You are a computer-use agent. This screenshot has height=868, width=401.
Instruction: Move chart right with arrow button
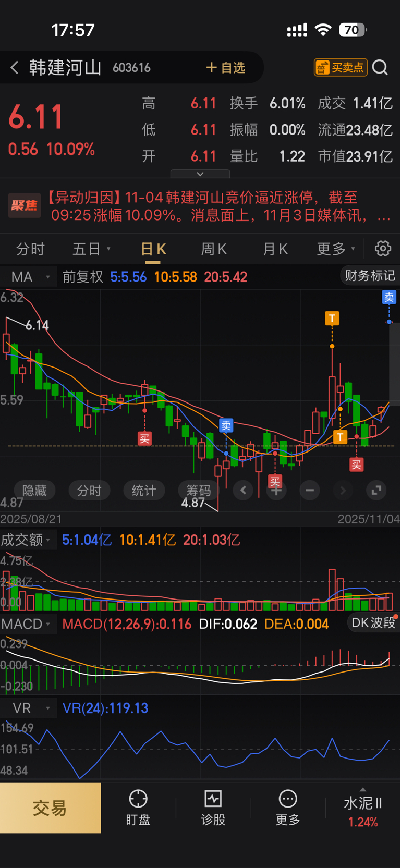coord(343,491)
